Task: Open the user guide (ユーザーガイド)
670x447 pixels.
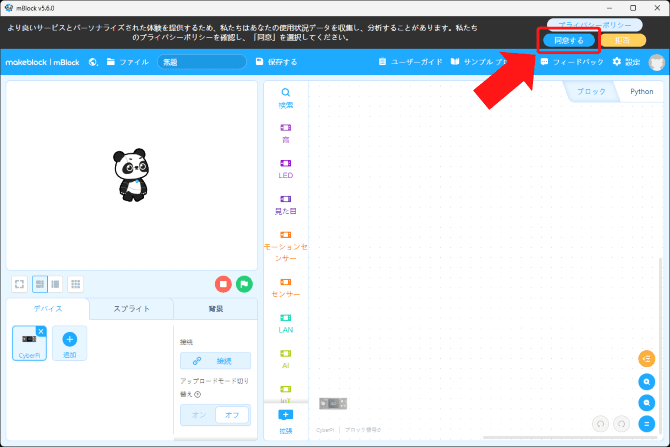Action: tap(410, 62)
